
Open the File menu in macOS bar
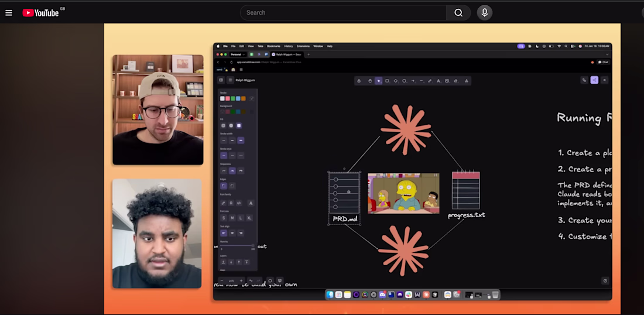(x=233, y=46)
